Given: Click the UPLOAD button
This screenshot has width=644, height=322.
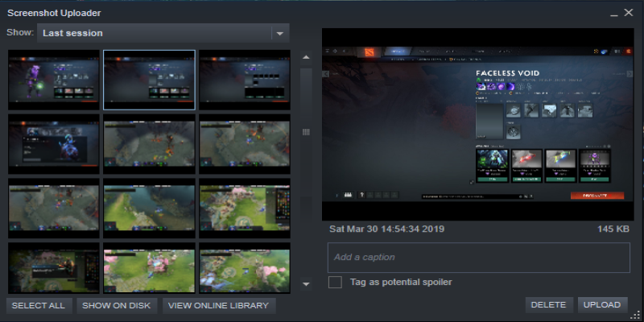Looking at the screenshot, I should (602, 305).
